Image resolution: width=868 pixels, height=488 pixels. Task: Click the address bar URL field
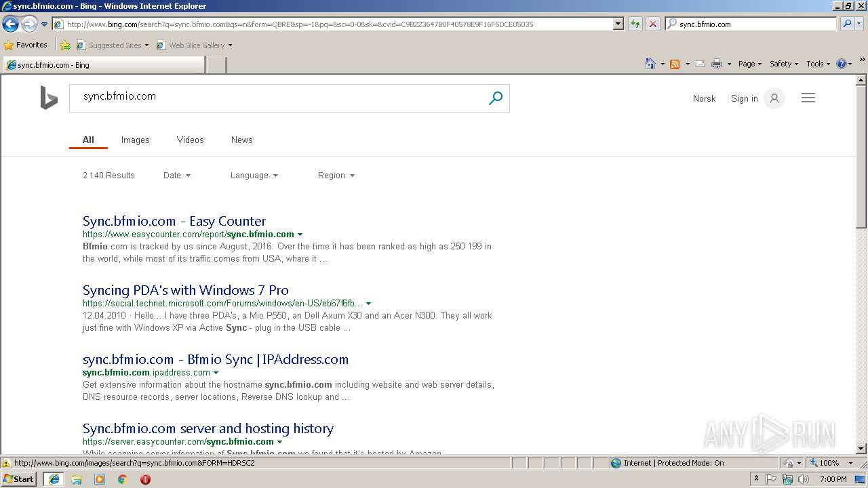[x=332, y=24]
